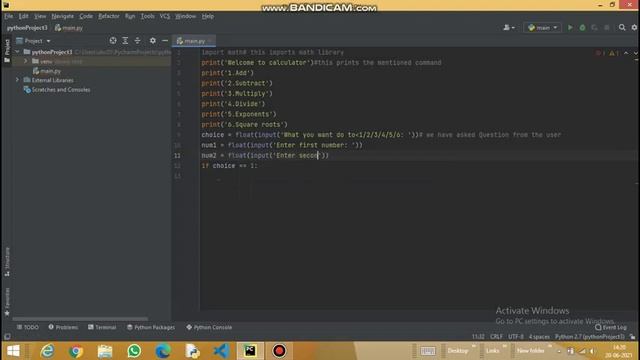Open File Explorer from taskbar
Viewport: 640px width, 360px height.
pos(105,351)
